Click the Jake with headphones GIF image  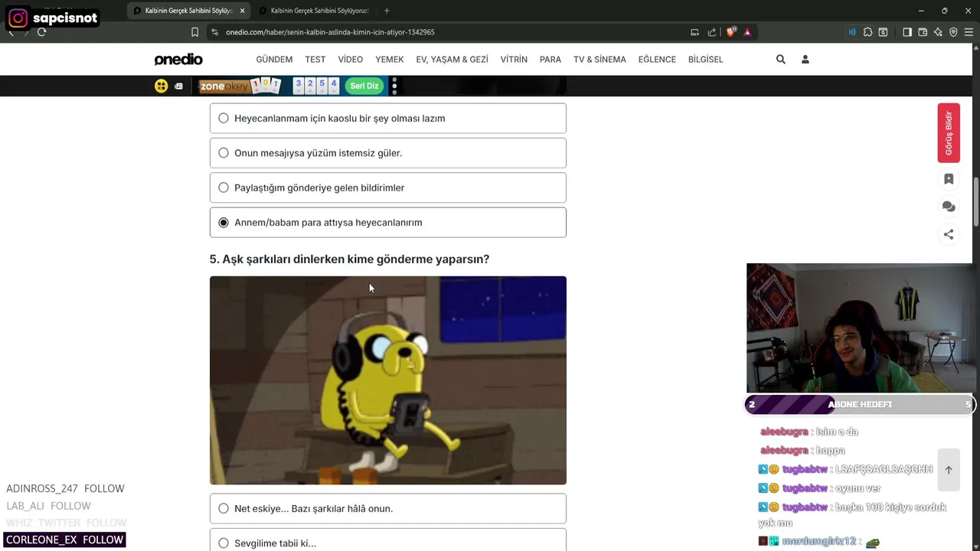388,380
